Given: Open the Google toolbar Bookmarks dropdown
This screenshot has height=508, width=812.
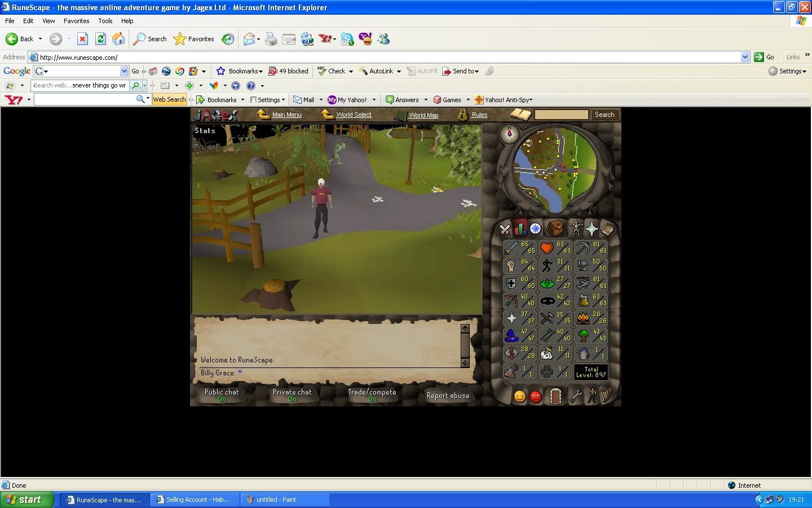Looking at the screenshot, I should click(x=245, y=71).
